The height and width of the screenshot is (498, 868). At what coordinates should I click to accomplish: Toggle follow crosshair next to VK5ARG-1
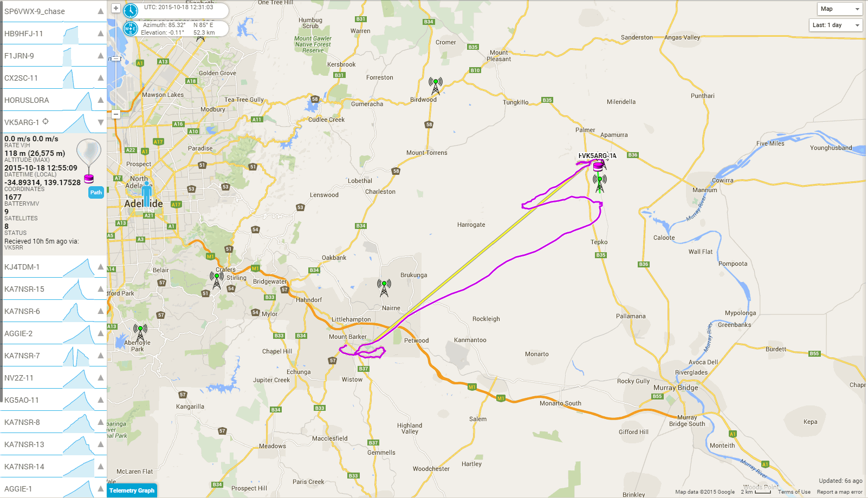click(46, 121)
